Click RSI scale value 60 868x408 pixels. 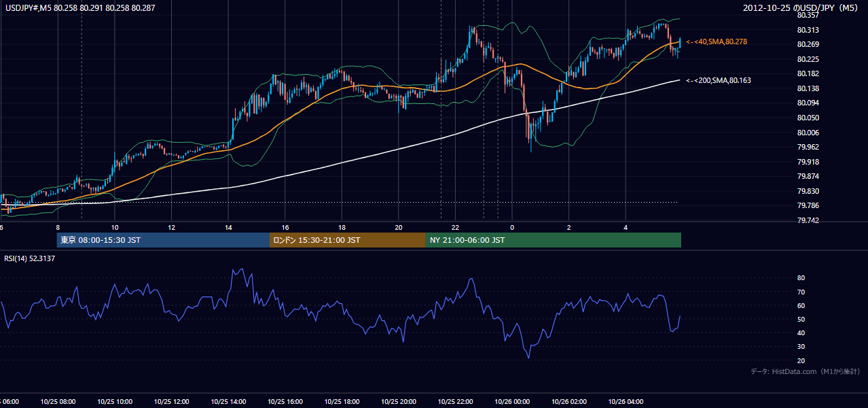point(801,305)
